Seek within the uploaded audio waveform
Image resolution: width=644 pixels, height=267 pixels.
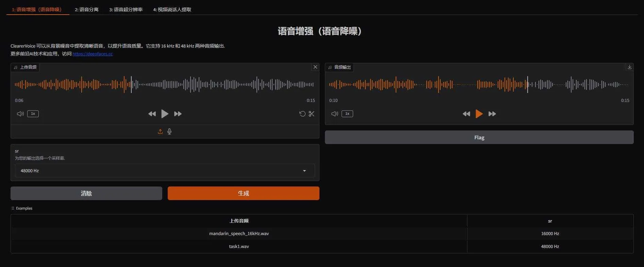coord(164,84)
